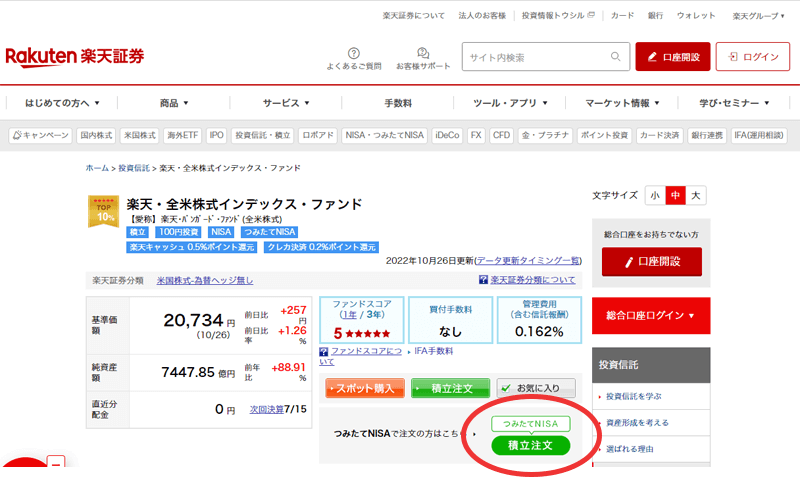Open 楽天証券分類について link
Viewport: 800px width, 483px height.
point(533,279)
